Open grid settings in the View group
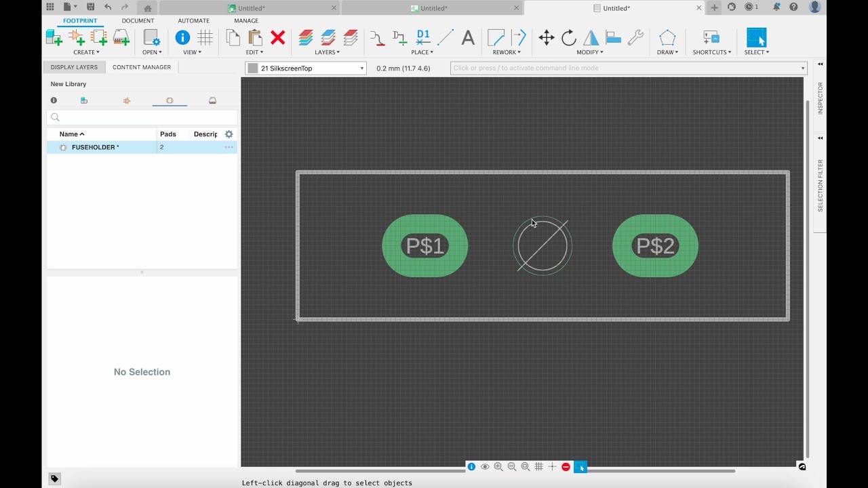The width and height of the screenshot is (868, 488). point(205,38)
